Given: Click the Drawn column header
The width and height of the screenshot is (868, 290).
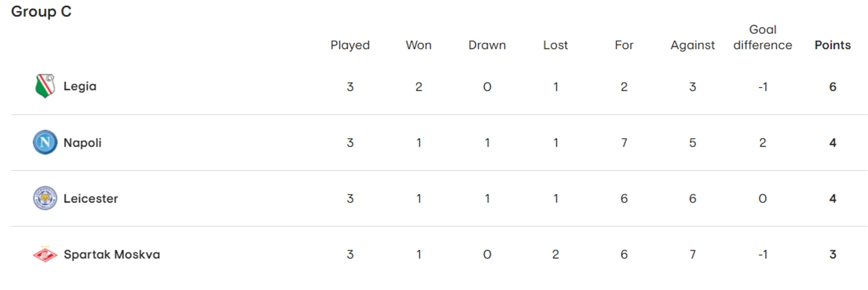Looking at the screenshot, I should (487, 45).
